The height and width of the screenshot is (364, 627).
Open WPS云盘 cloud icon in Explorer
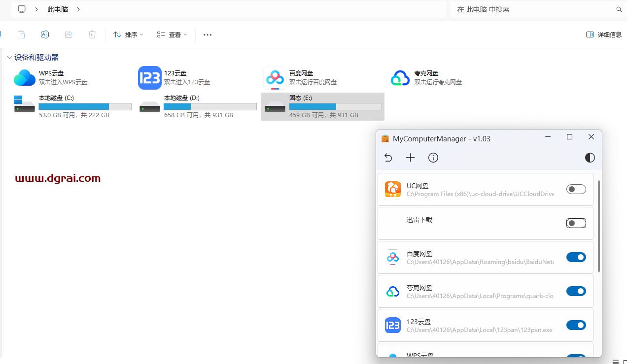pos(25,78)
